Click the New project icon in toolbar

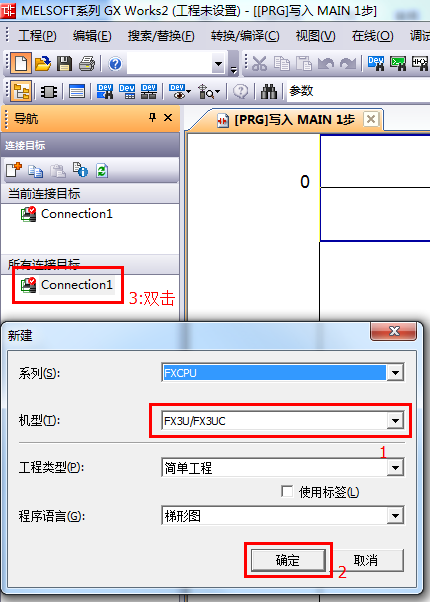click(x=21, y=63)
